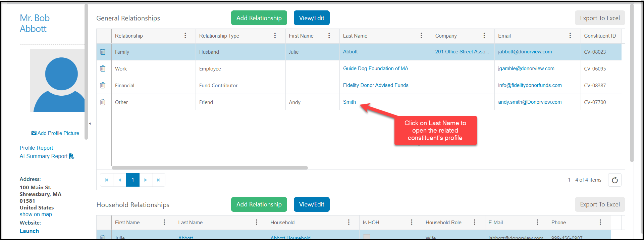Open Smith related constituent profile

coord(350,102)
